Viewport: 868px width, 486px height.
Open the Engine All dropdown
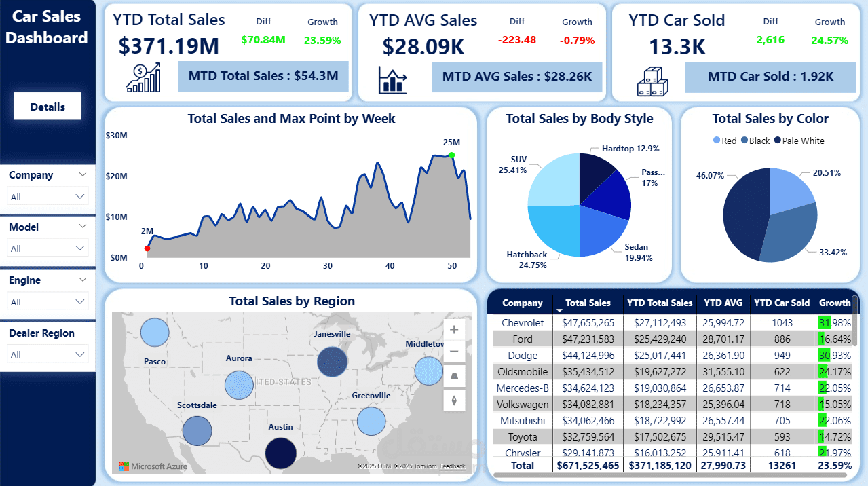[x=48, y=302]
